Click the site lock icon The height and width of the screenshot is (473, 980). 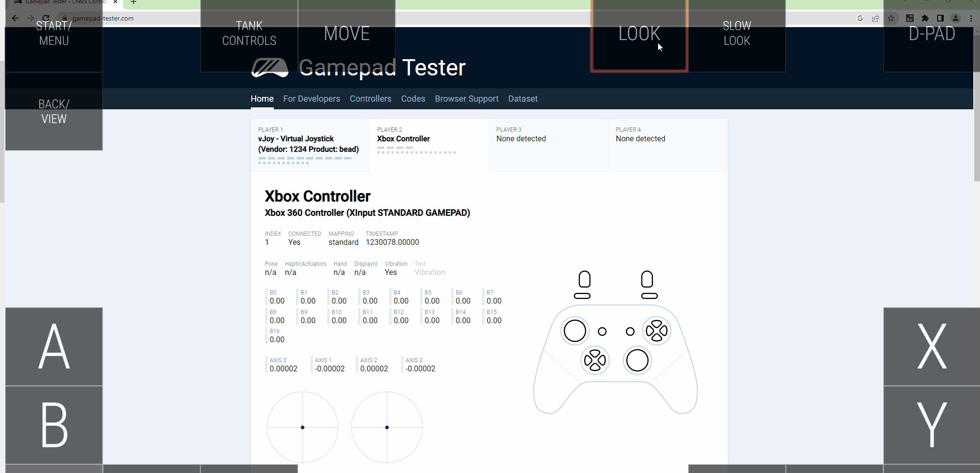point(65,18)
